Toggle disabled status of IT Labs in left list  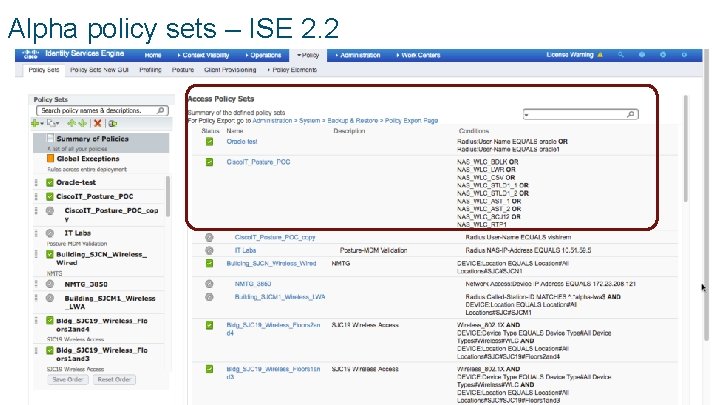[x=50, y=233]
